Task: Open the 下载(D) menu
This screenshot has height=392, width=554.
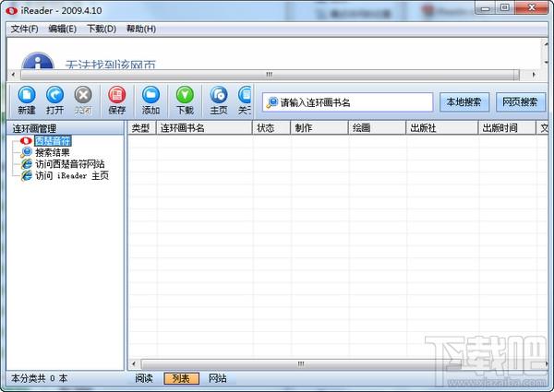Action: tap(102, 29)
